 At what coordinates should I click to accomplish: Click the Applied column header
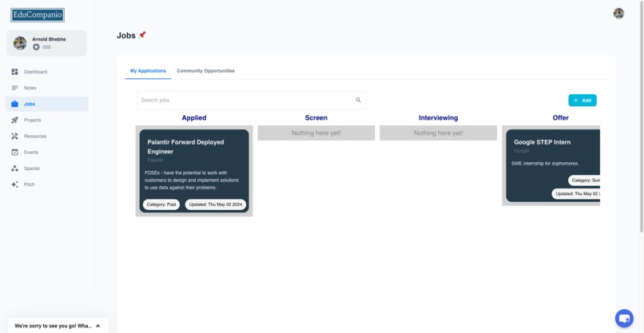194,118
